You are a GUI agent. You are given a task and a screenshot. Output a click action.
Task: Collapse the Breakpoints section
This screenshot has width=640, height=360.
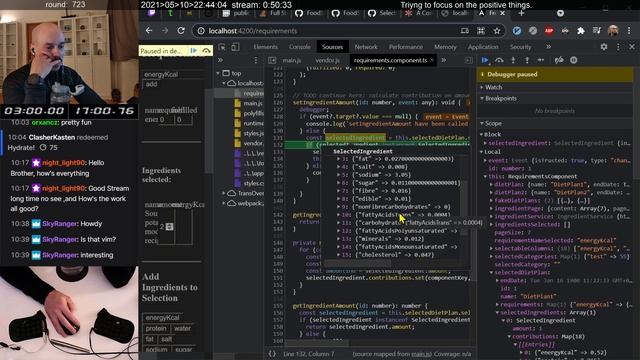click(x=500, y=98)
